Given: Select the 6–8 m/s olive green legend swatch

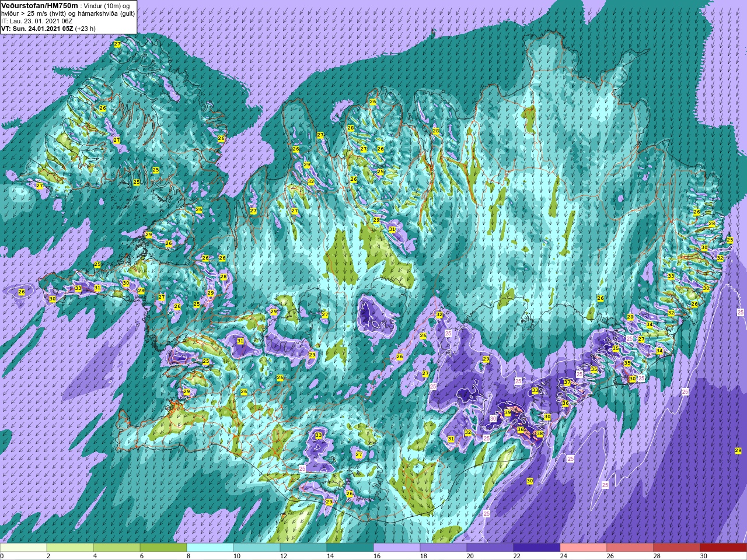Looking at the screenshot, I should [163, 548].
